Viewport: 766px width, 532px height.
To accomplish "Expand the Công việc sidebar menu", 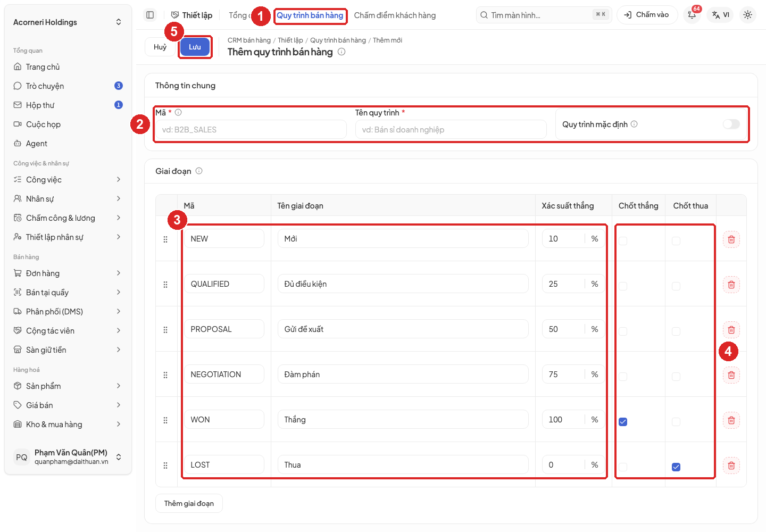I will pos(68,179).
